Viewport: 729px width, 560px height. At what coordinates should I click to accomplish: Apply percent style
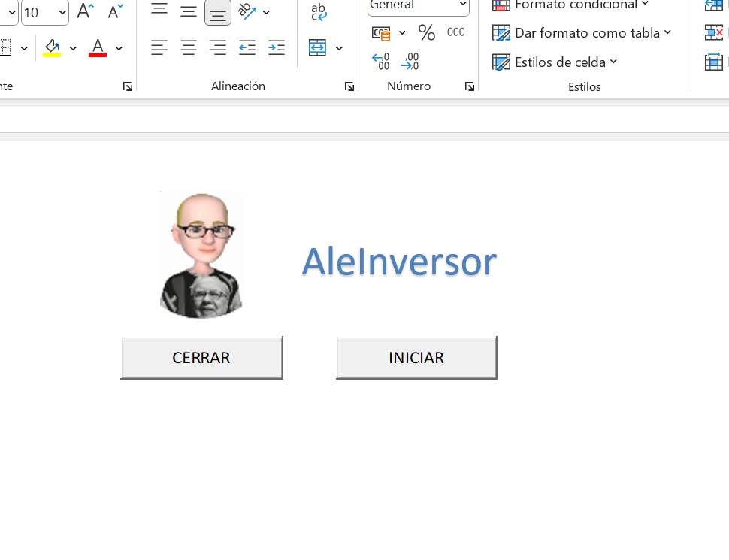coord(427,32)
